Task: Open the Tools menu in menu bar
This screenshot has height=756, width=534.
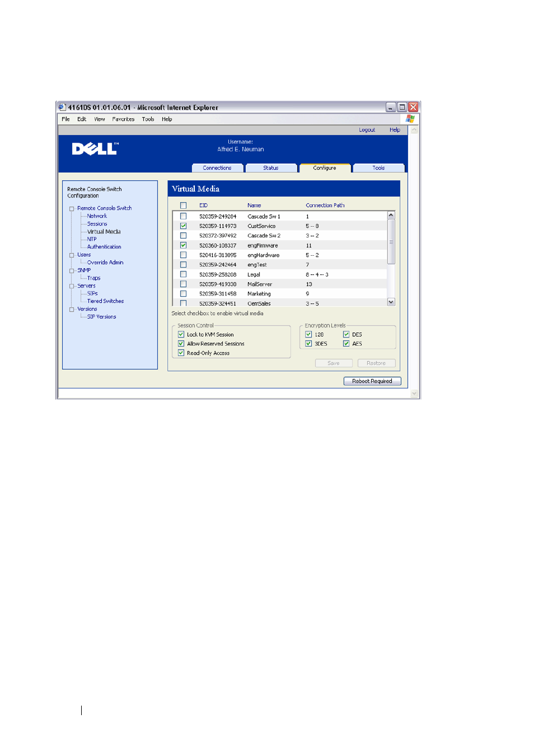Action: [x=148, y=119]
